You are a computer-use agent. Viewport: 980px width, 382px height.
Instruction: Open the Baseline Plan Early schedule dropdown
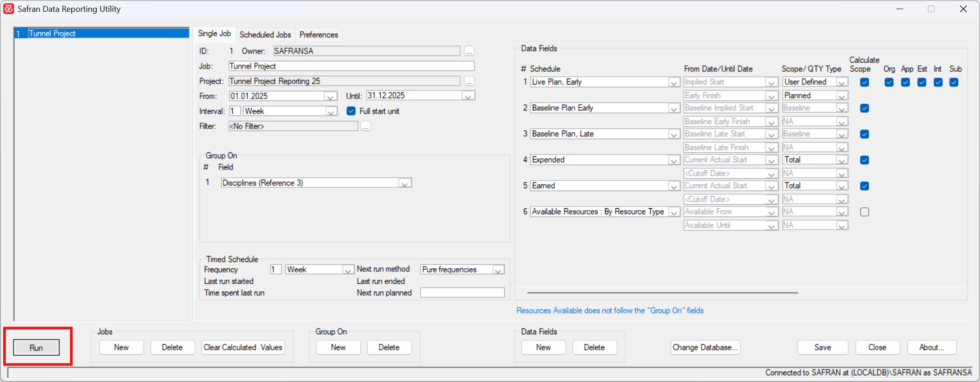[x=674, y=108]
